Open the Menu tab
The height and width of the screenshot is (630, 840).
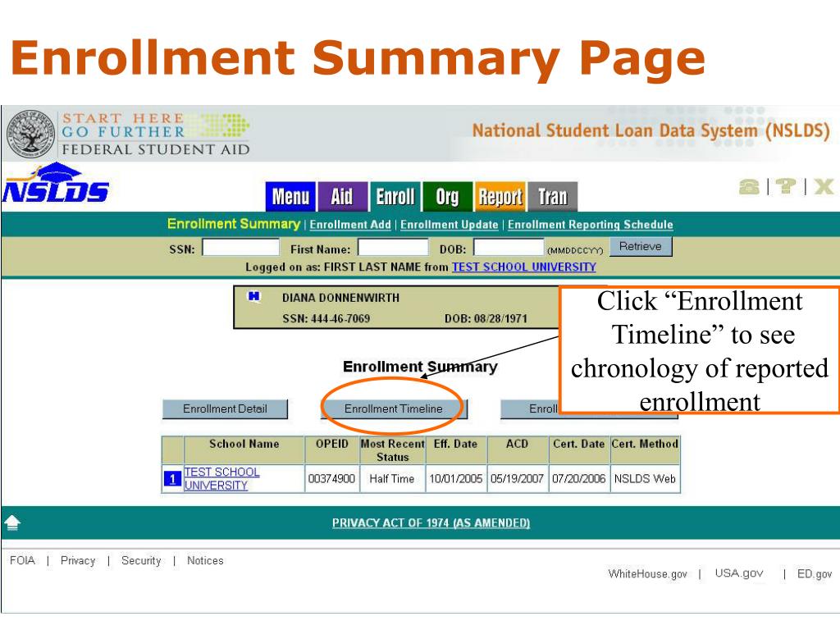click(x=291, y=197)
